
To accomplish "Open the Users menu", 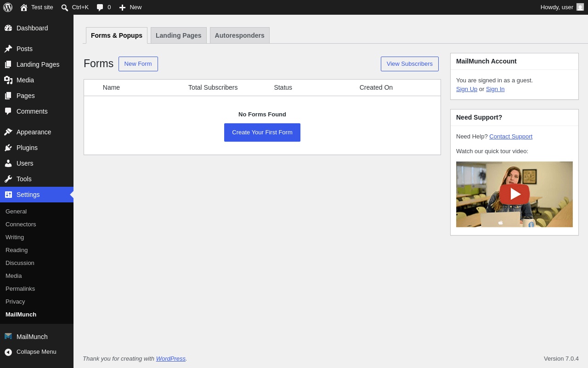I will point(37,163).
